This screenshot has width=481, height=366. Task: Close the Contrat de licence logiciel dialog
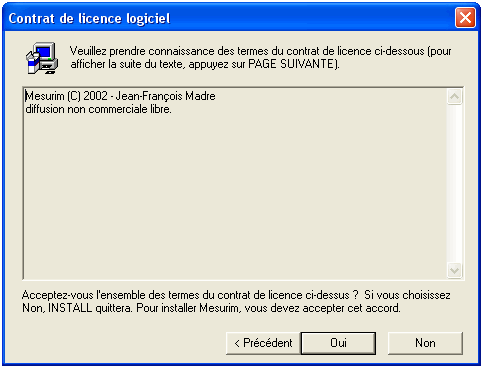pyautogui.click(x=465, y=17)
